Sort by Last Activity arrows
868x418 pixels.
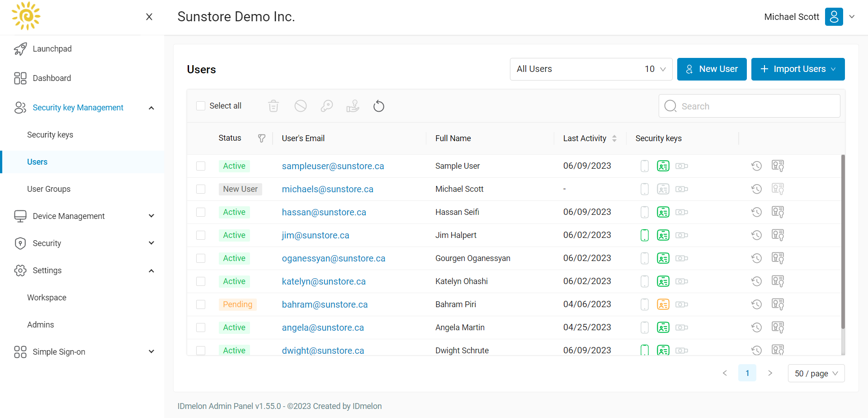(x=614, y=138)
